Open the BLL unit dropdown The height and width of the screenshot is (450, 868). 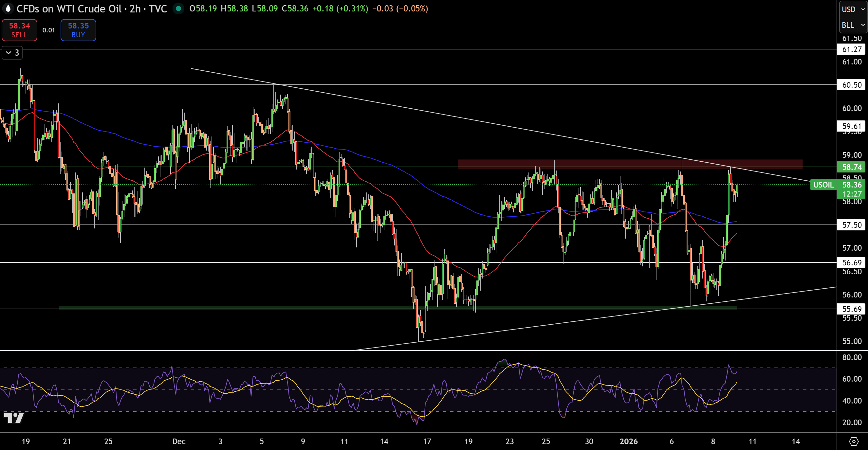[853, 25]
